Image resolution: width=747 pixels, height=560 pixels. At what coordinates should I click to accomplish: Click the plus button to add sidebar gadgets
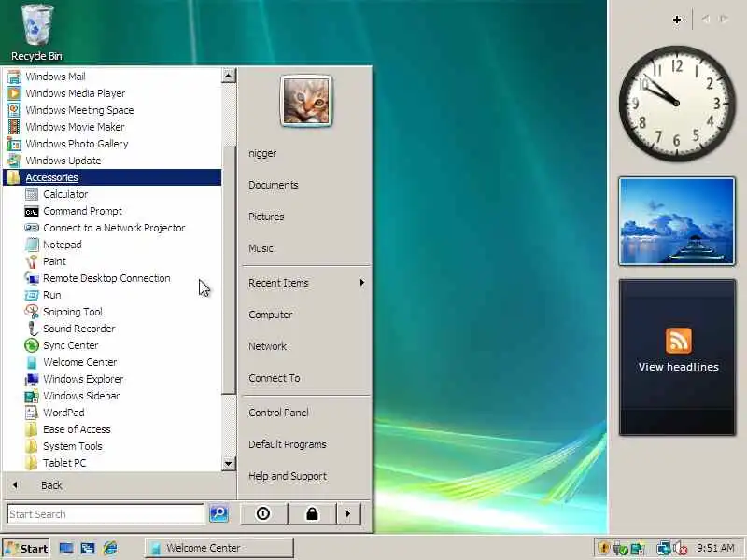677,20
